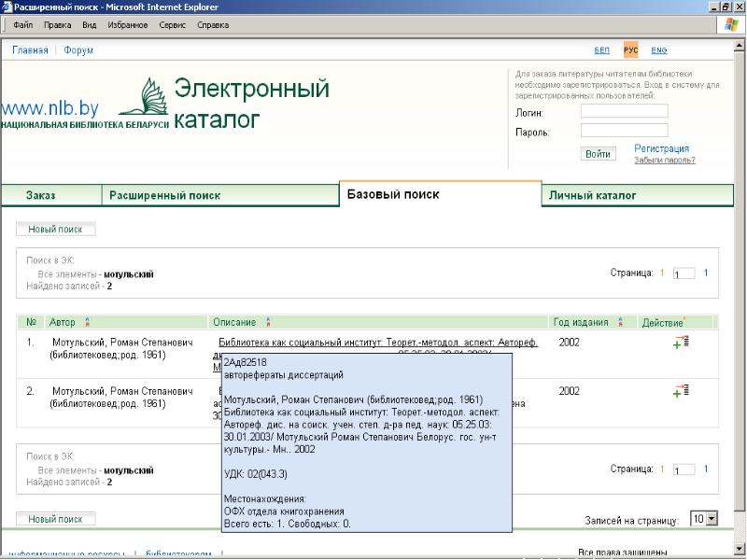Click into the Логин input field

pyautogui.click(x=623, y=112)
